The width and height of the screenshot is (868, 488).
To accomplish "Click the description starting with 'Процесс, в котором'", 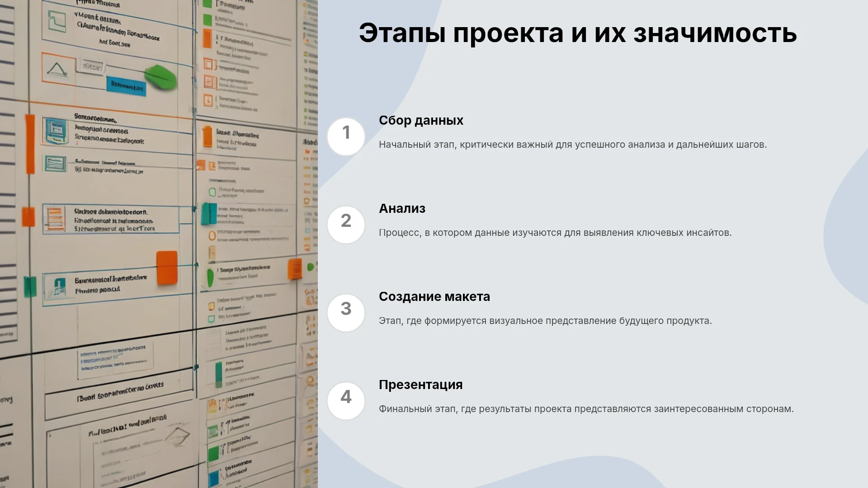I will 555,233.
